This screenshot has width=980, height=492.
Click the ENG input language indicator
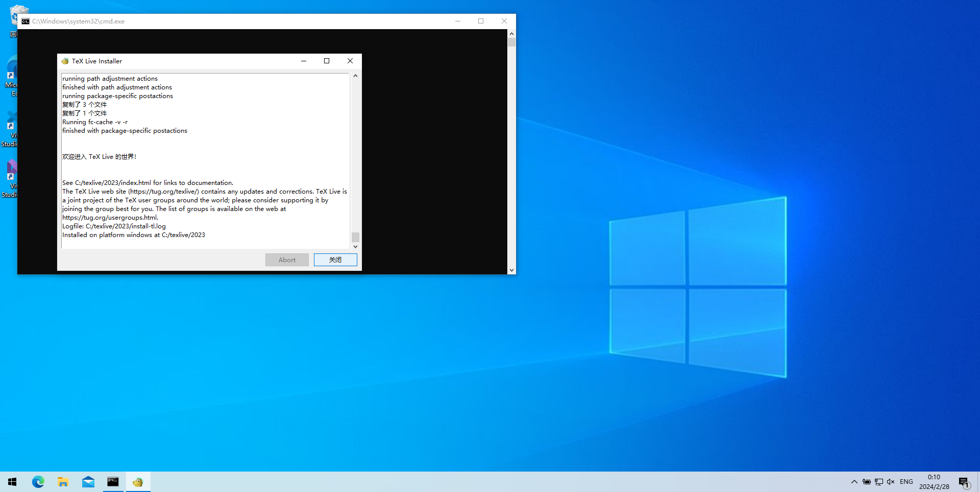click(x=906, y=482)
